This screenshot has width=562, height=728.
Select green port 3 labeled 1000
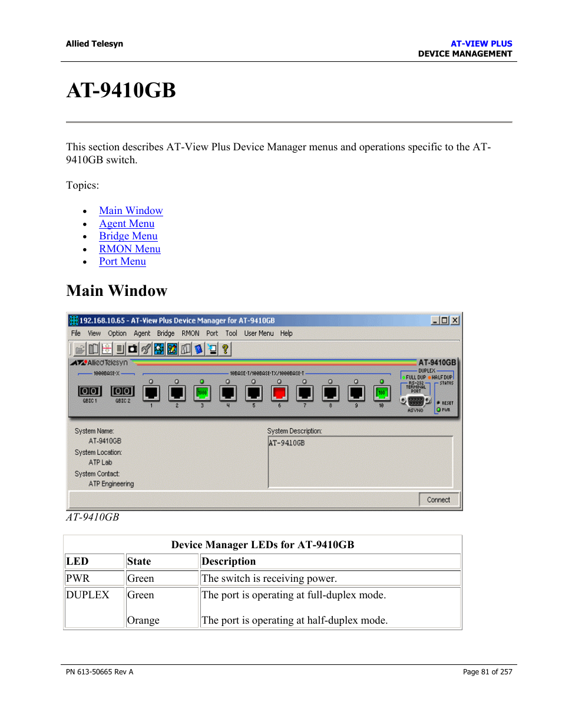(202, 393)
